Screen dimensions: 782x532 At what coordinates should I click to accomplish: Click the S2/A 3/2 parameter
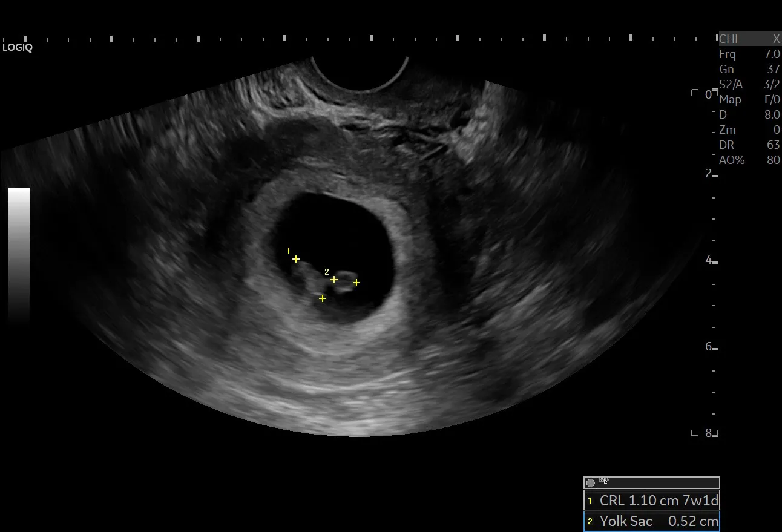(x=749, y=84)
